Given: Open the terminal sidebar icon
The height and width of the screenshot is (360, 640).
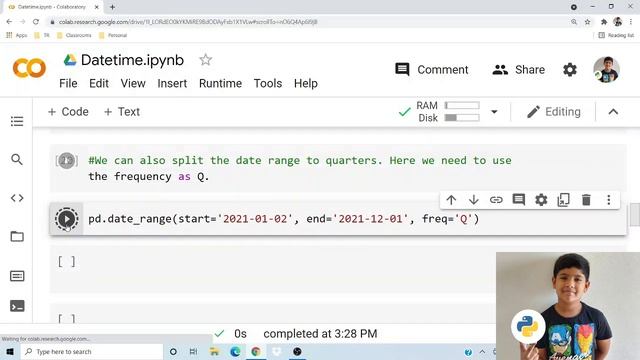Looking at the screenshot, I should (17, 306).
